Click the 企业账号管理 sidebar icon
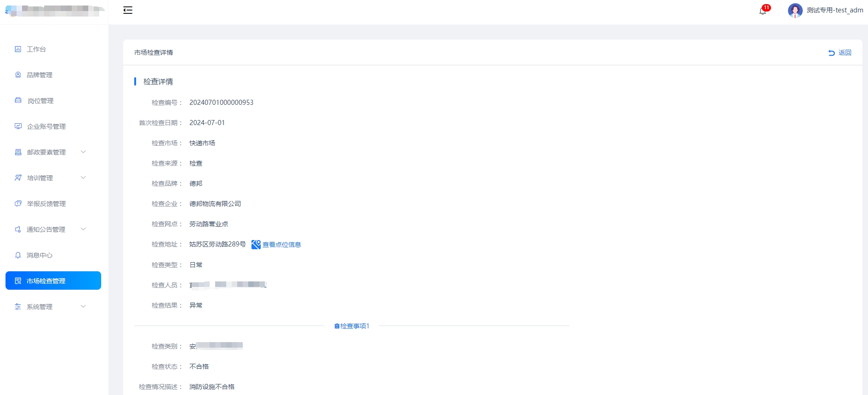 [18, 126]
